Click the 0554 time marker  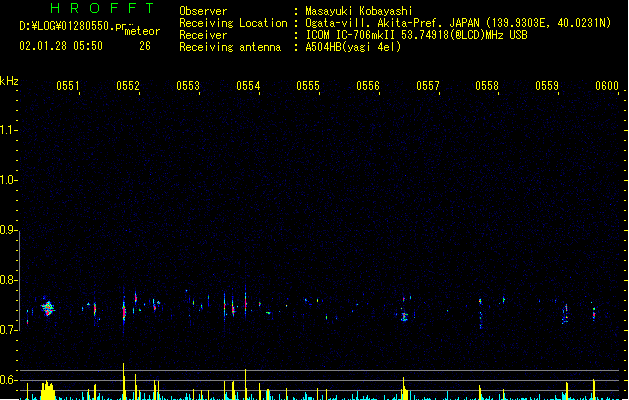[x=248, y=86]
